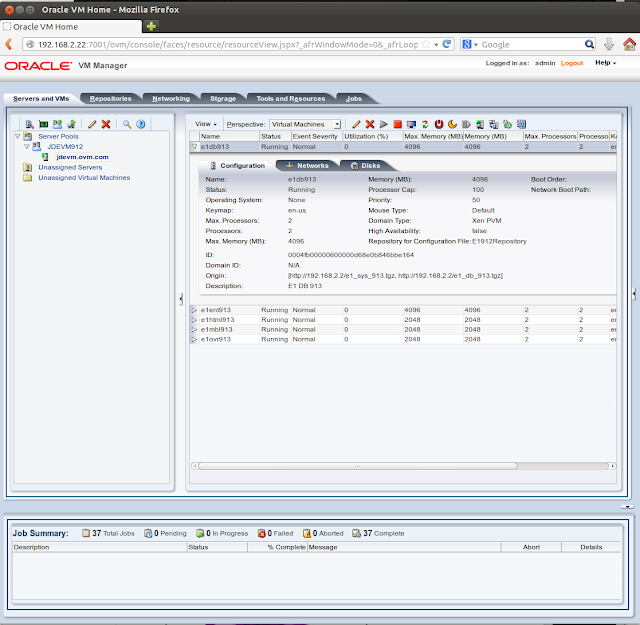Click the pencil edit icon in the left tree toolbar

[x=92, y=124]
